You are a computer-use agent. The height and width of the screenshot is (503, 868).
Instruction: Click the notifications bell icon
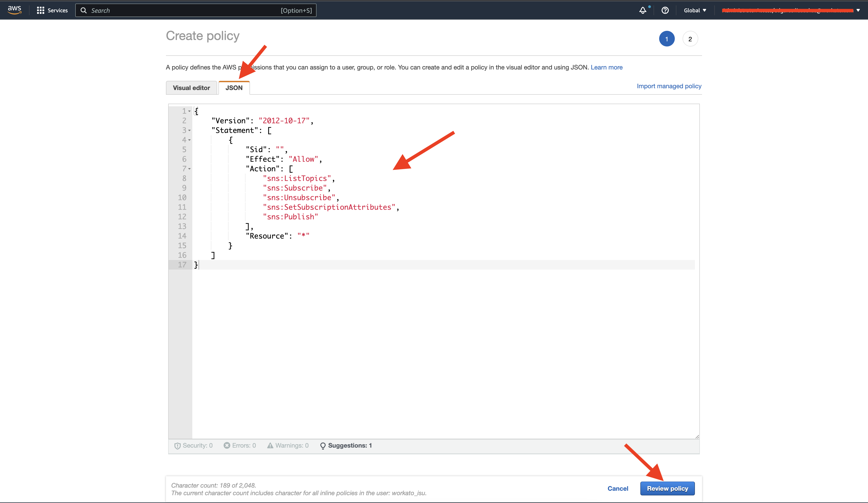[x=643, y=10]
